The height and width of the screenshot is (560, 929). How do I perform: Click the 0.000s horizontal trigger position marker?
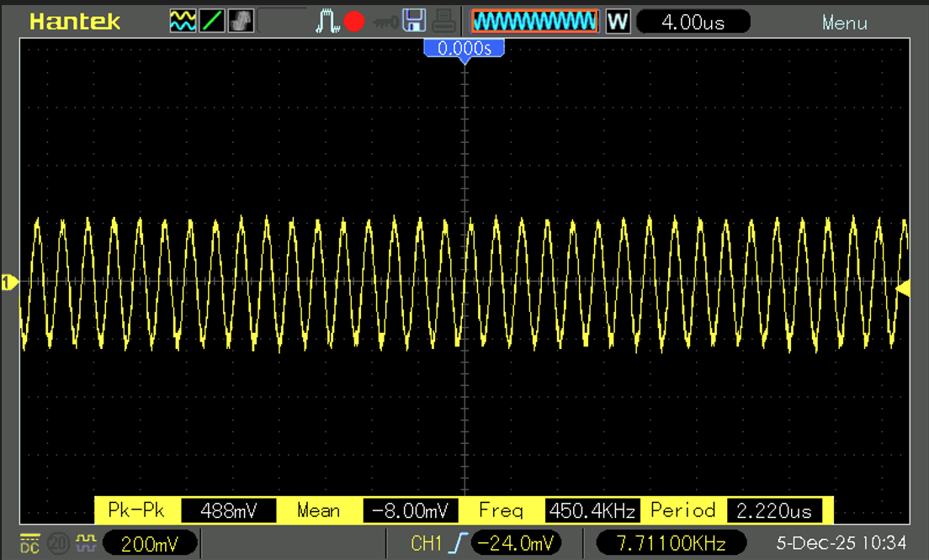464,49
